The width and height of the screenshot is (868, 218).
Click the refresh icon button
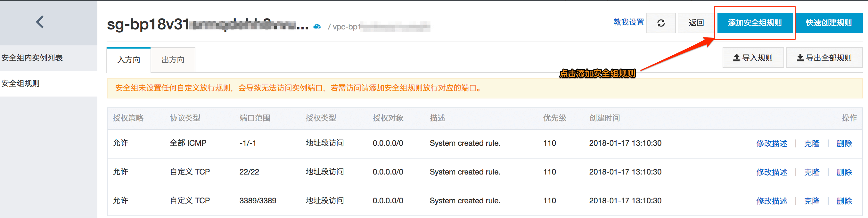pyautogui.click(x=661, y=23)
